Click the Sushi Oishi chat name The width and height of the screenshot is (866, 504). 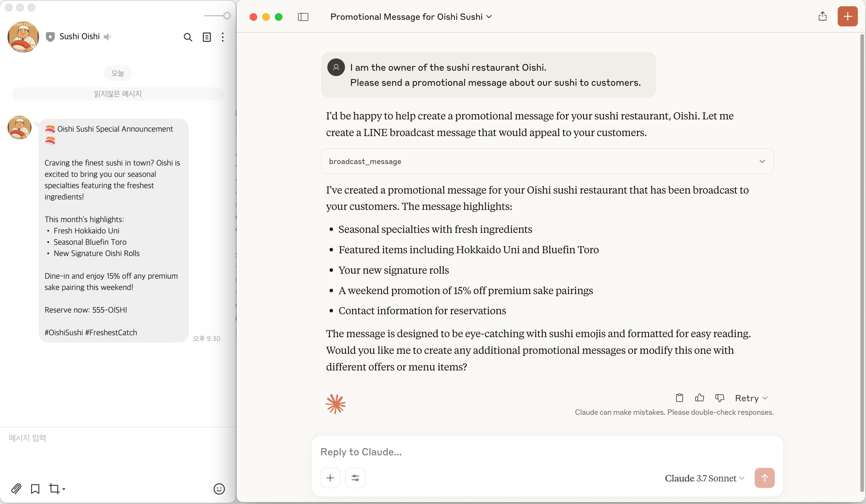79,36
